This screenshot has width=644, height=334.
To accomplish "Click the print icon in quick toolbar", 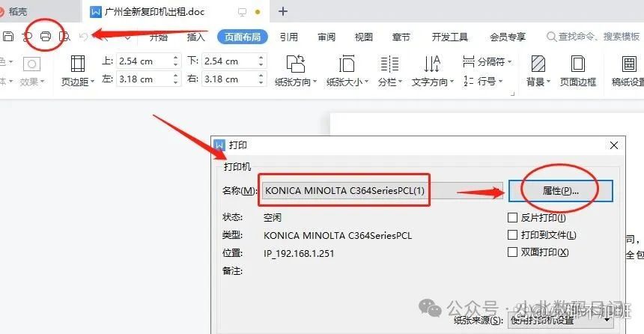I will (x=46, y=37).
